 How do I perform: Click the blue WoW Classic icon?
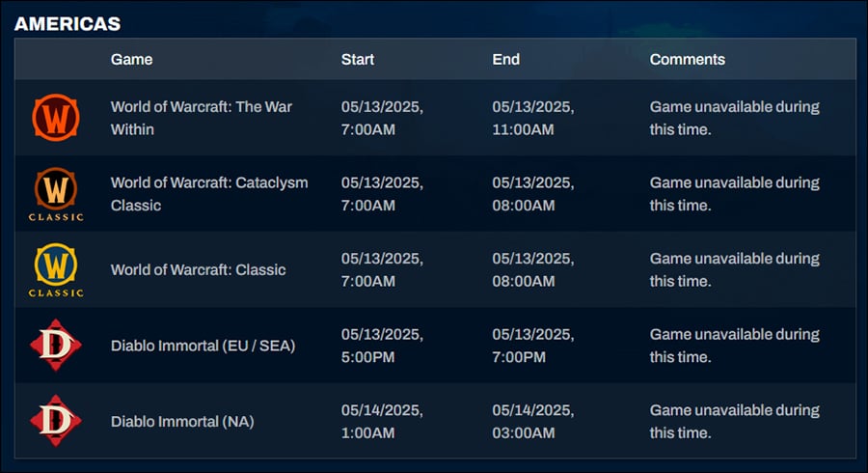coord(56,269)
